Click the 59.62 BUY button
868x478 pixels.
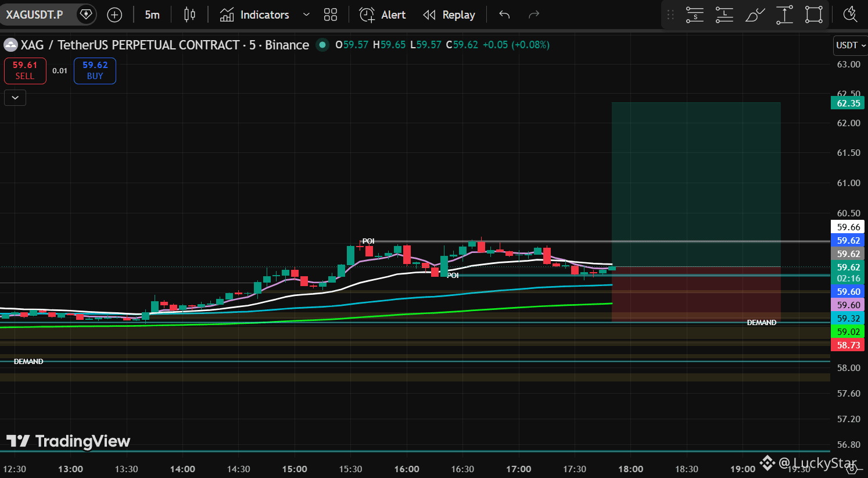coord(95,71)
